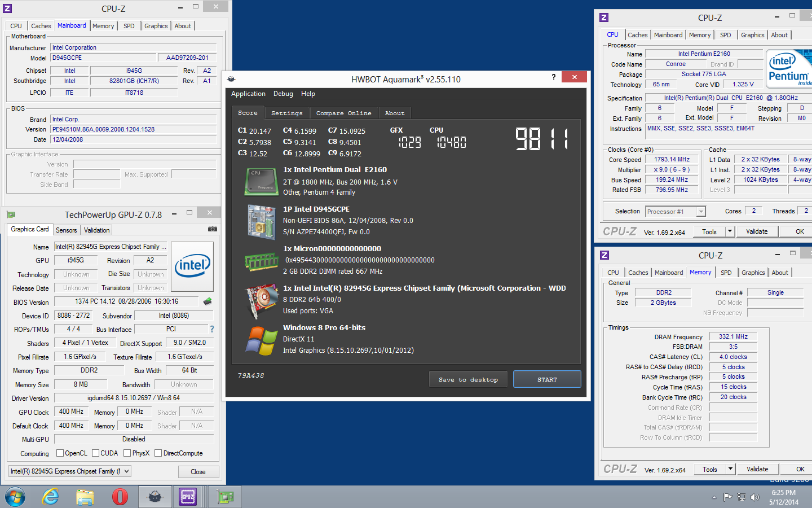Select Graphics tab in CPU-Z CPU window
The image size is (812, 508).
pyautogui.click(x=753, y=35)
